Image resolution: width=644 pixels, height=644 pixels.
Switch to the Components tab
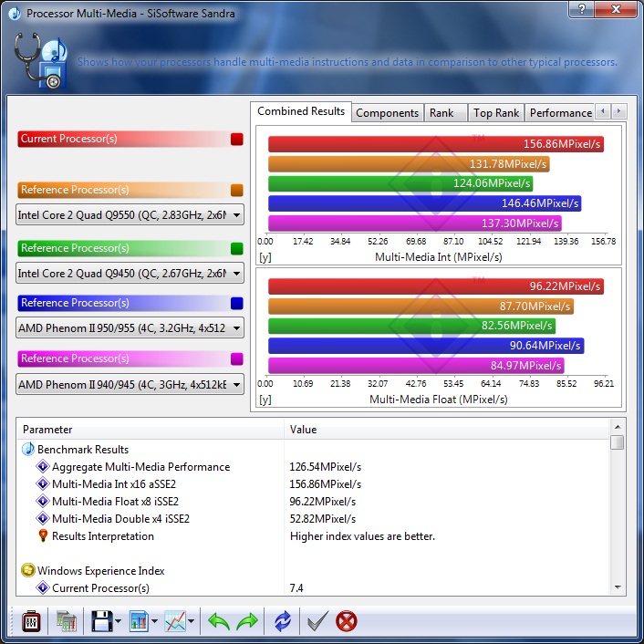coord(388,113)
